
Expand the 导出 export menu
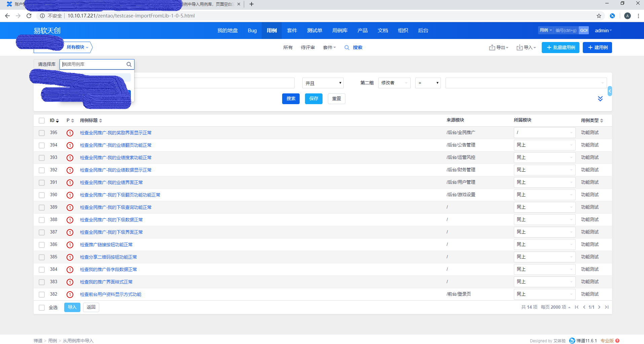click(499, 48)
